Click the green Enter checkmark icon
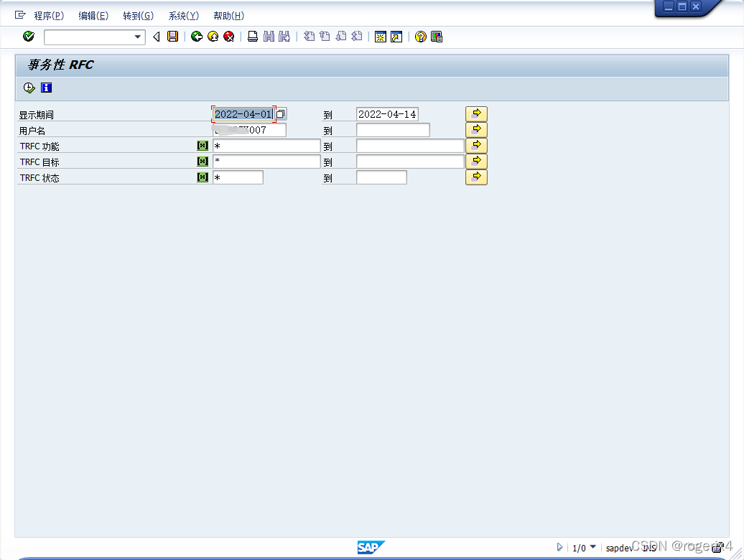The width and height of the screenshot is (744, 560). [29, 37]
